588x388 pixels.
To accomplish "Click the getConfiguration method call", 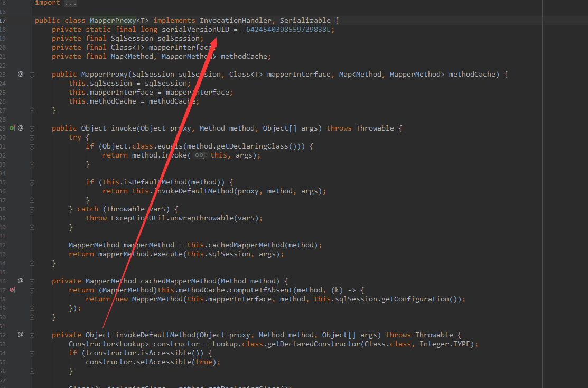I will [415, 299].
